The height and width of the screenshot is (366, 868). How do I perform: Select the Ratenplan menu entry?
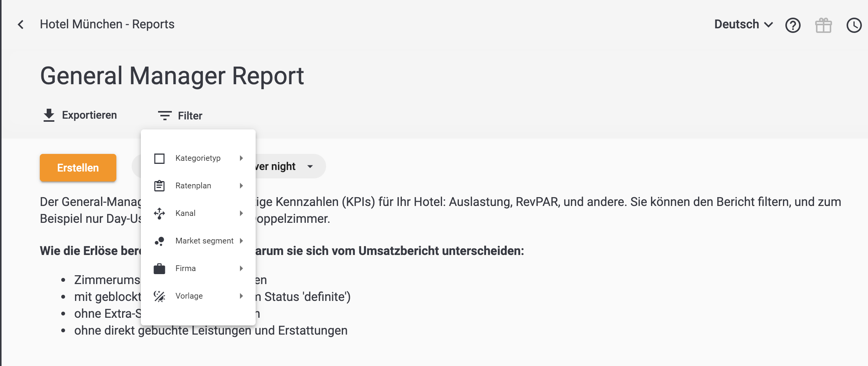pos(193,186)
